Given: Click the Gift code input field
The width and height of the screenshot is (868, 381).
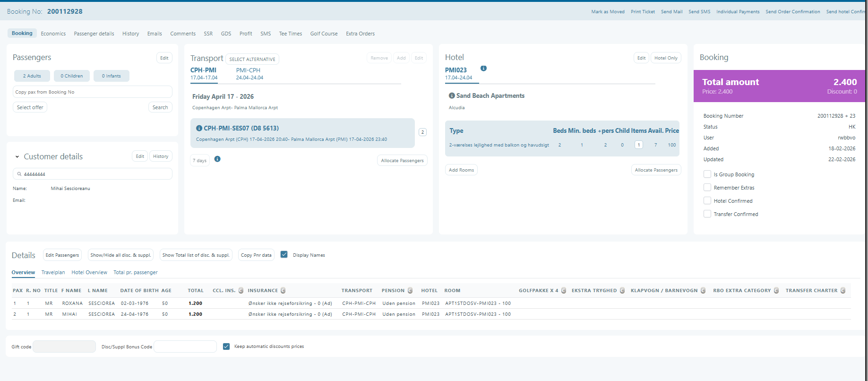Looking at the screenshot, I should point(64,347).
